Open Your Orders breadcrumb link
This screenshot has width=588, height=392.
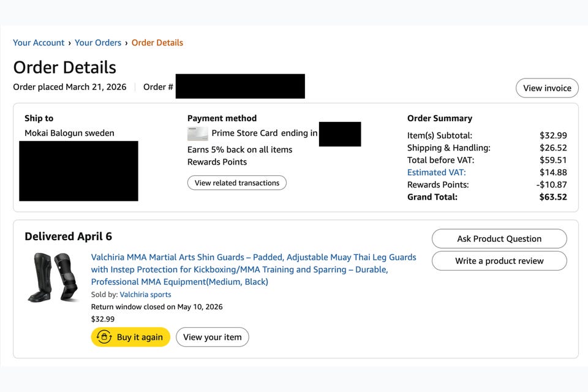(x=98, y=43)
